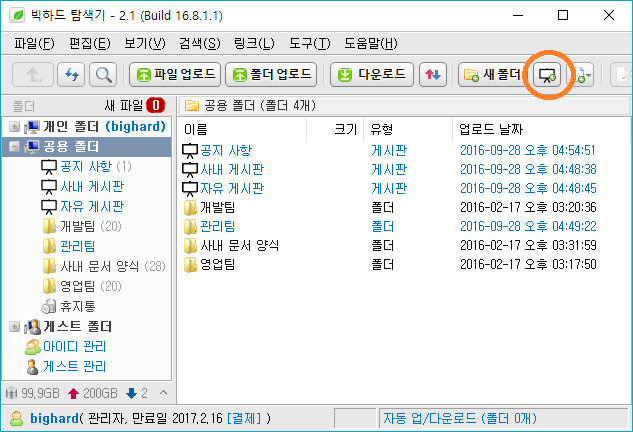
Task: Open the 도움말(H) menu
Action: [x=371, y=43]
